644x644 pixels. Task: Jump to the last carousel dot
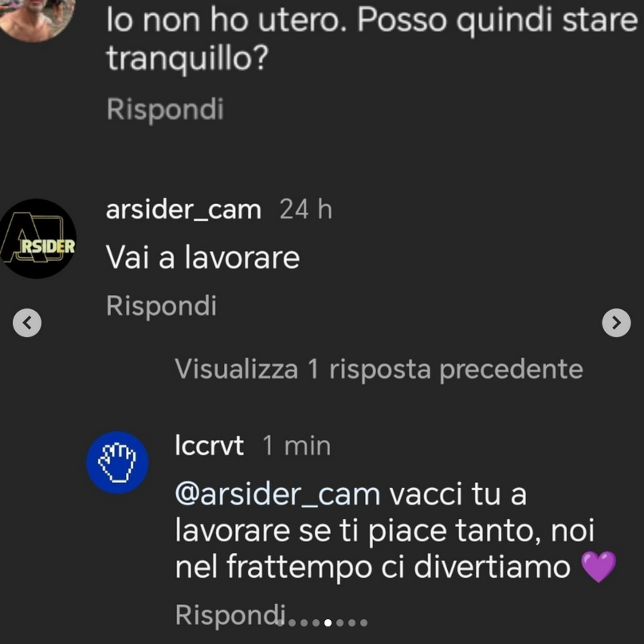[363, 623]
